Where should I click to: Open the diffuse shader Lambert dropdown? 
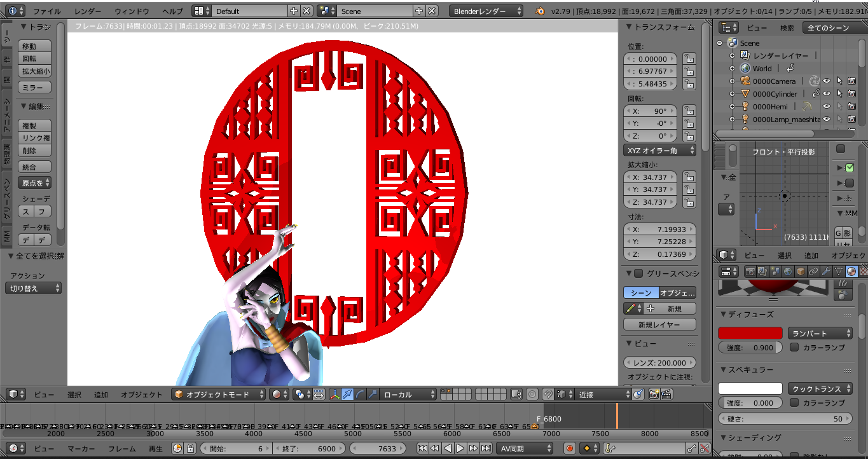pyautogui.click(x=820, y=334)
